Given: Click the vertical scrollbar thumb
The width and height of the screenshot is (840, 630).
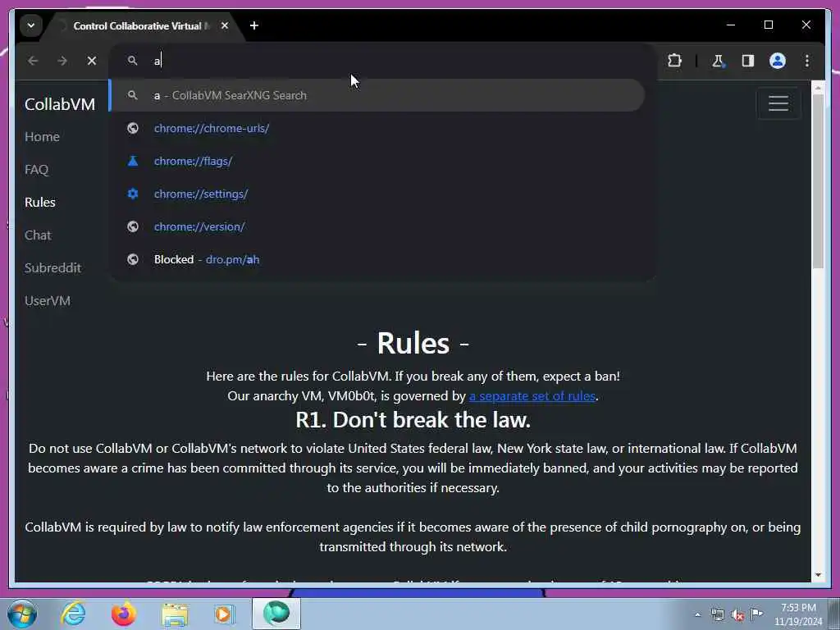Looking at the screenshot, I should click(818, 181).
